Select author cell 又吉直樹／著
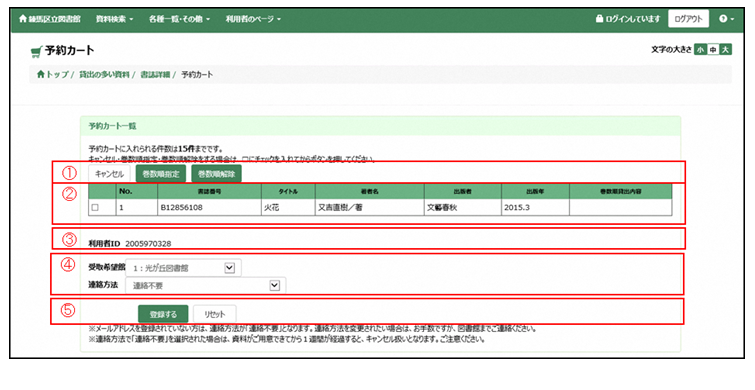This screenshot has width=755, height=390. pyautogui.click(x=370, y=208)
